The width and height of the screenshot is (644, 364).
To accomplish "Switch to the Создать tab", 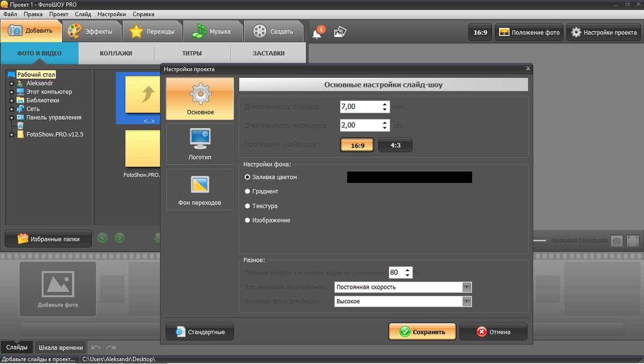I will (x=274, y=31).
